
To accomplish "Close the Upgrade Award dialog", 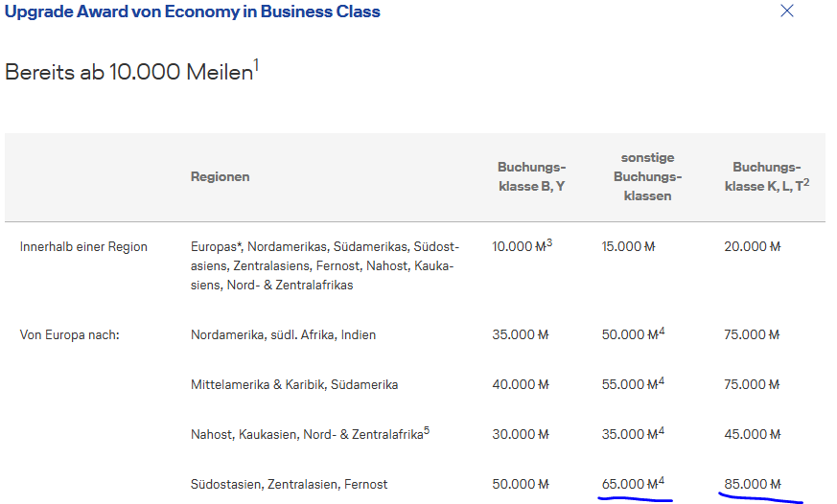I will coord(787,11).
